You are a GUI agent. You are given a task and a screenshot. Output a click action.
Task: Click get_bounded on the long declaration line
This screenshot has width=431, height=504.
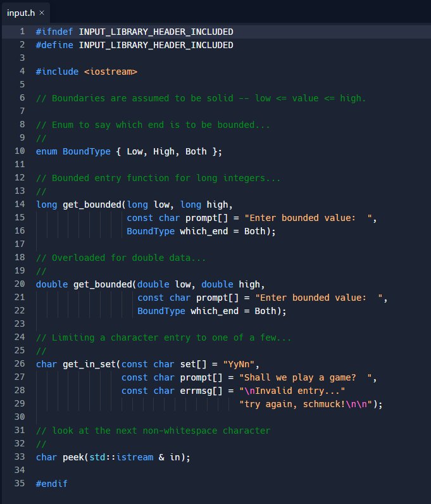tap(92, 205)
